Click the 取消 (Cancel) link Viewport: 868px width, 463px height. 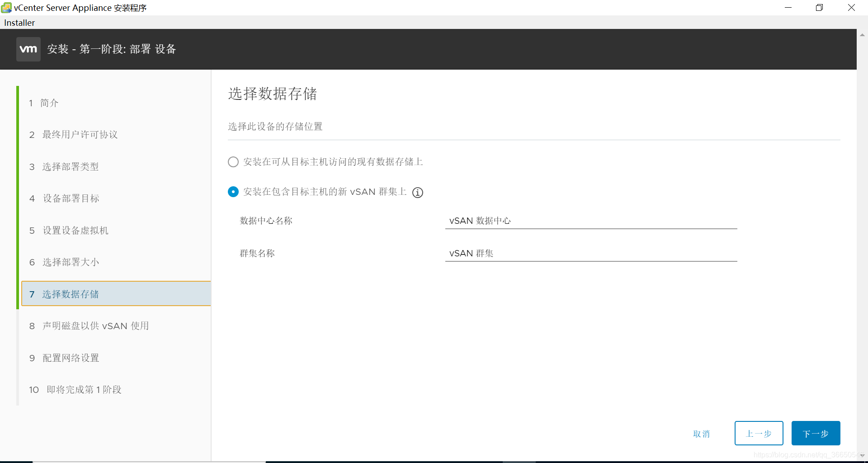(x=702, y=434)
